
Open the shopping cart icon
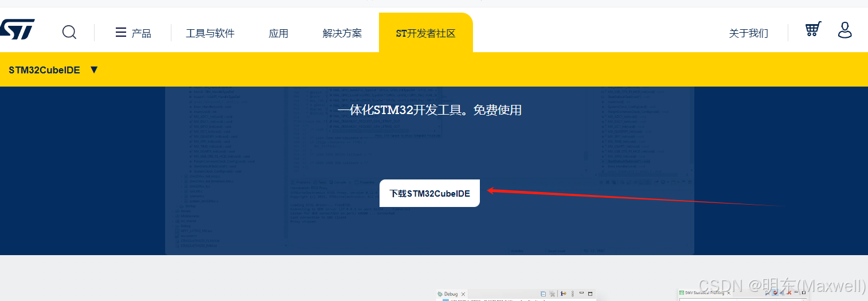(813, 29)
